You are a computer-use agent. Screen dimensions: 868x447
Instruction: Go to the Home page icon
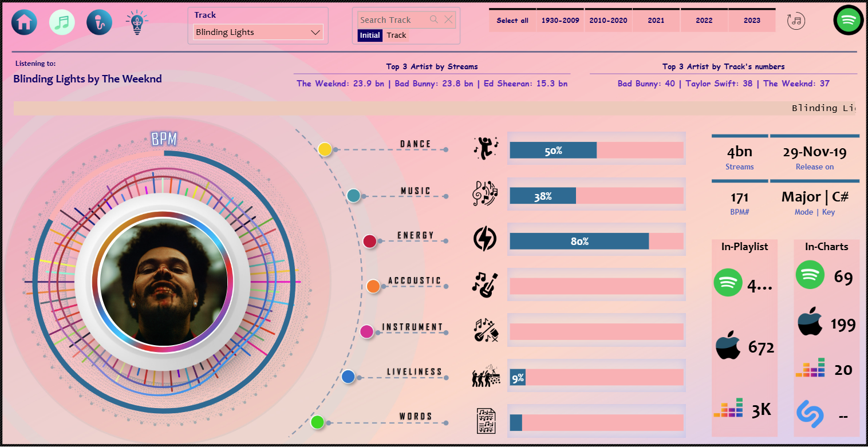tap(24, 22)
